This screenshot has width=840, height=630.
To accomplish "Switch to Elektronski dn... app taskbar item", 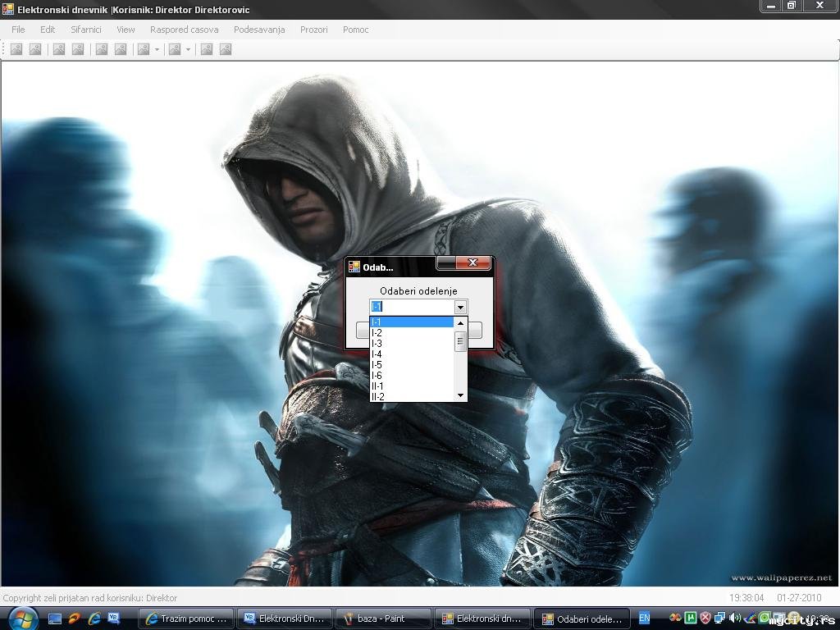I will [x=482, y=619].
